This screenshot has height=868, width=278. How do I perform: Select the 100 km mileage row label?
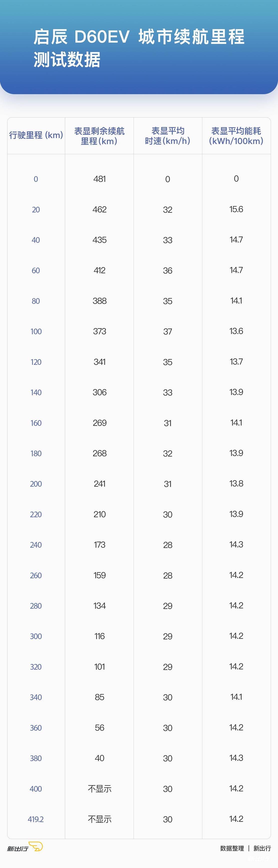coord(36,332)
